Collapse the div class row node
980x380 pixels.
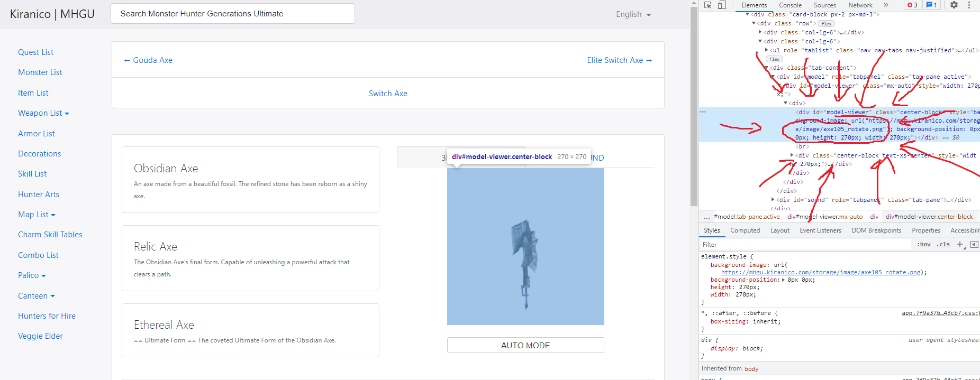(754, 23)
